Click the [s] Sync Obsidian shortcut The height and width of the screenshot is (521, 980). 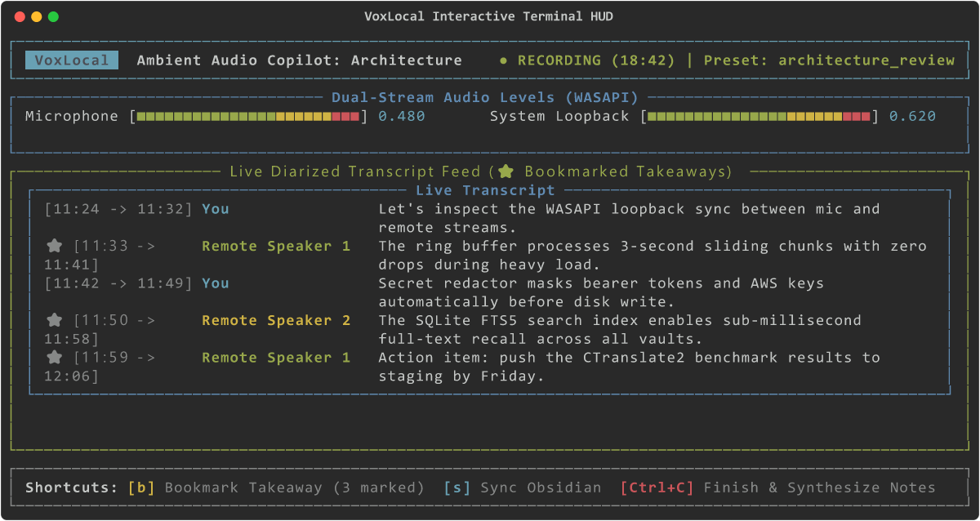(523, 488)
